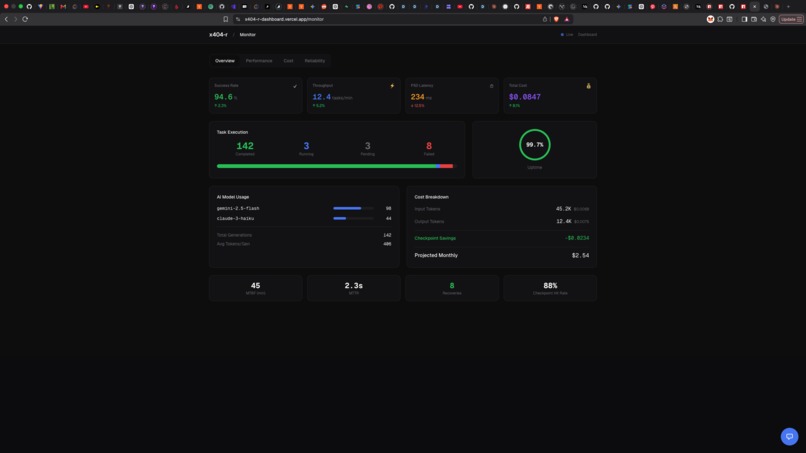Click the Input Tokens label
The height and width of the screenshot is (453, 806).
pos(427,209)
